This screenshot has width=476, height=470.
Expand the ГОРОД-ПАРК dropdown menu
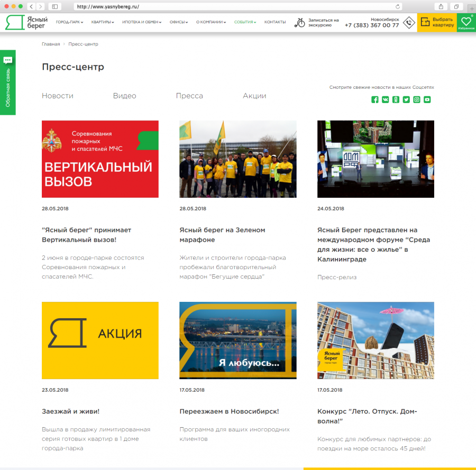[x=69, y=22]
